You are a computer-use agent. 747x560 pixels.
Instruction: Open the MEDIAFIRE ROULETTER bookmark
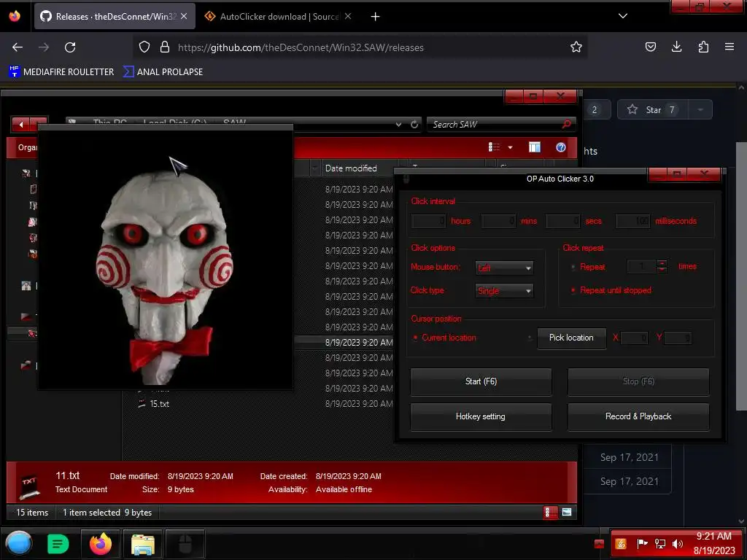tap(62, 72)
